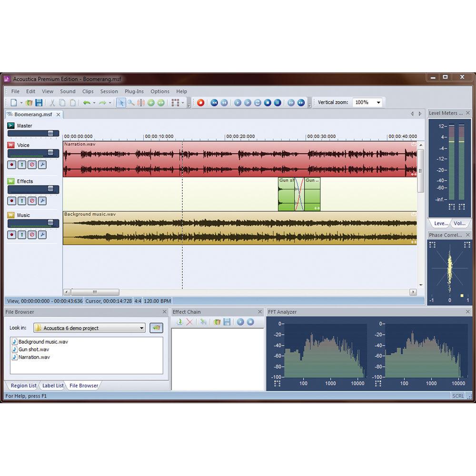Open the Vertical zoom percentage dropdown
This screenshot has height=476, width=476.
click(378, 102)
